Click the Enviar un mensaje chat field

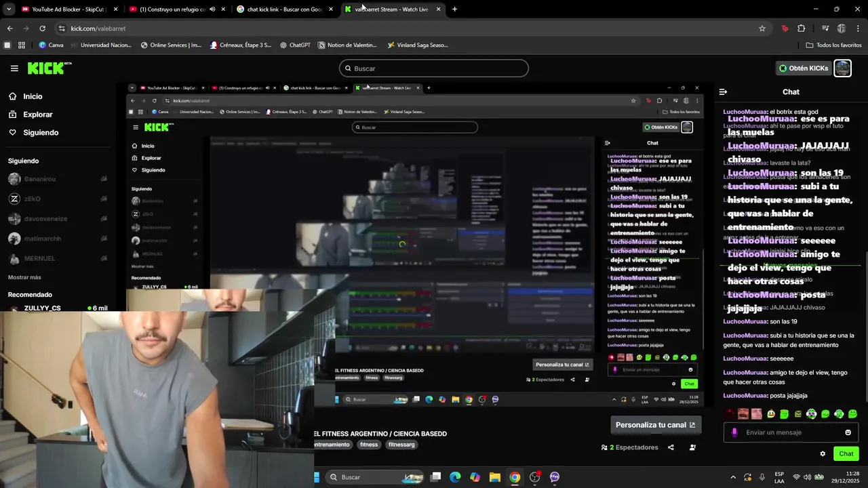click(791, 432)
